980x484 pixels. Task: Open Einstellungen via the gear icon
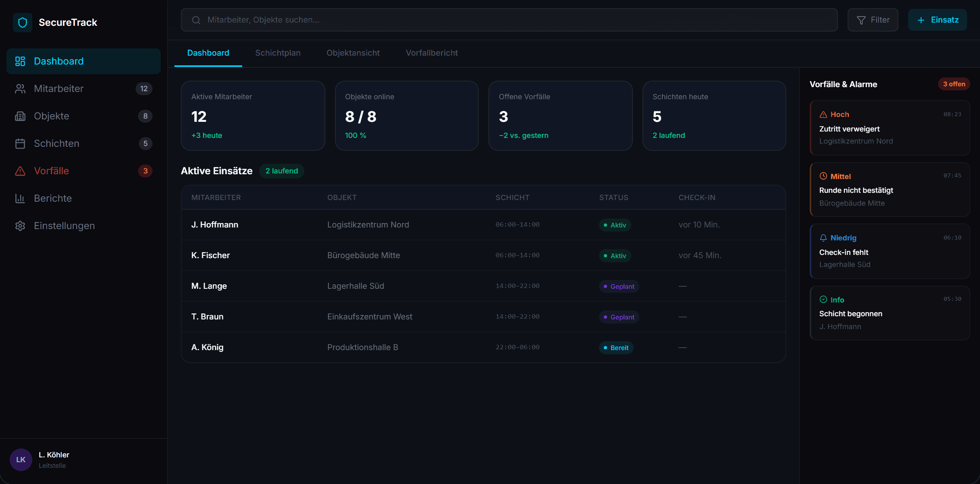click(20, 226)
